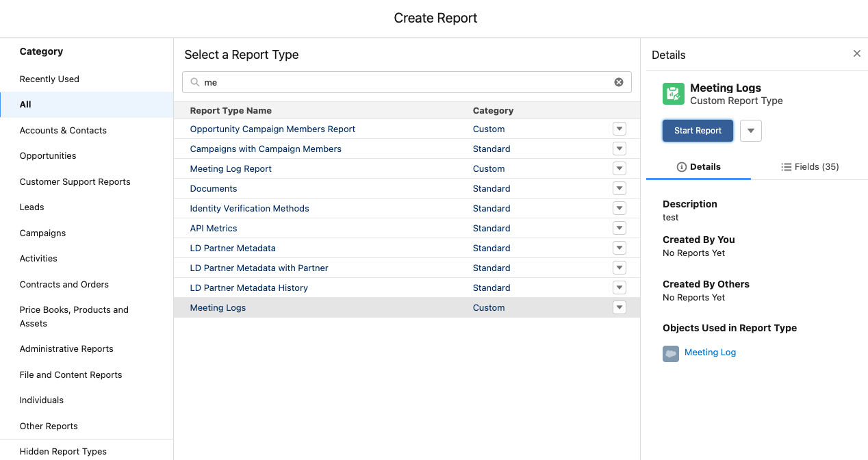
Task: Click the magnifying glass search icon
Action: point(195,82)
